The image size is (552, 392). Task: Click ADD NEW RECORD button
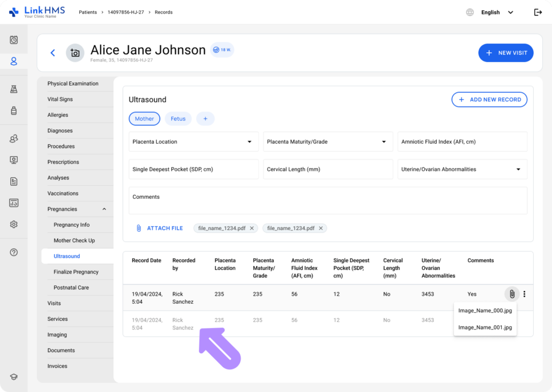click(489, 100)
